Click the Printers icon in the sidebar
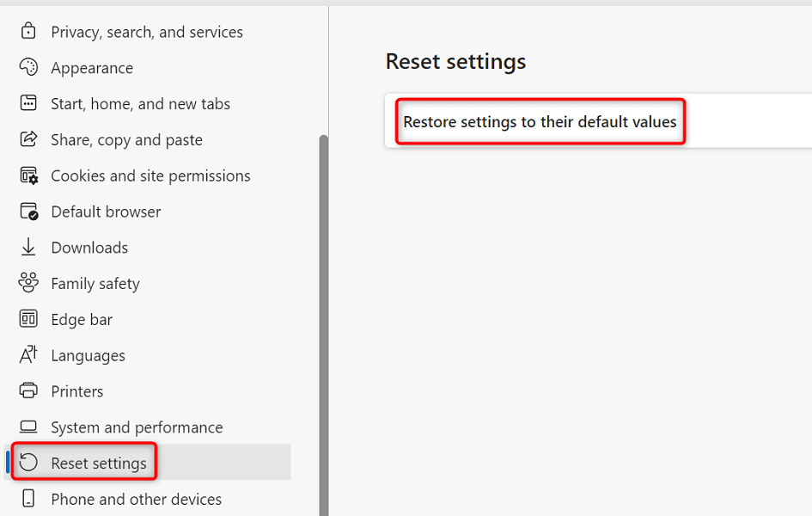Screen dimensions: 812x516 [x=29, y=390]
